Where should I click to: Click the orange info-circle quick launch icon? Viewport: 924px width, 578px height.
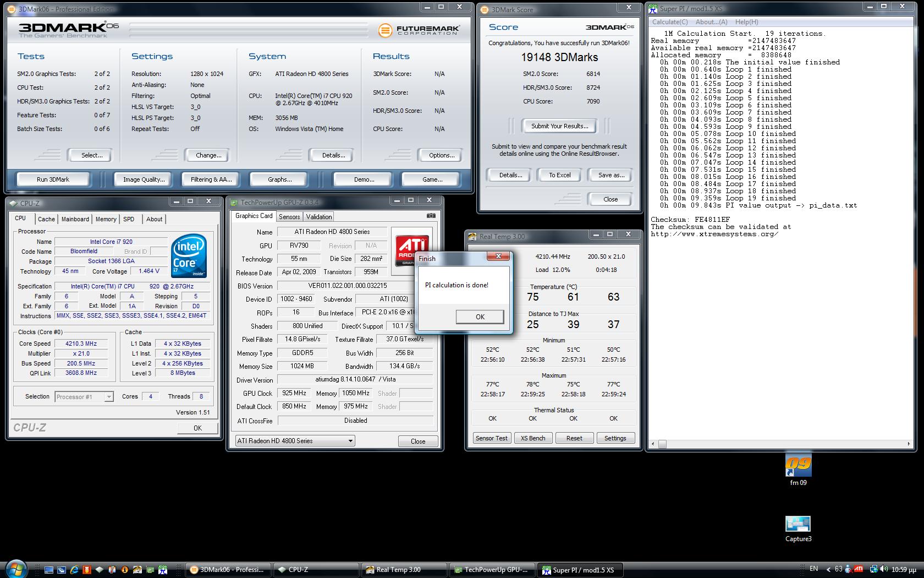125,570
